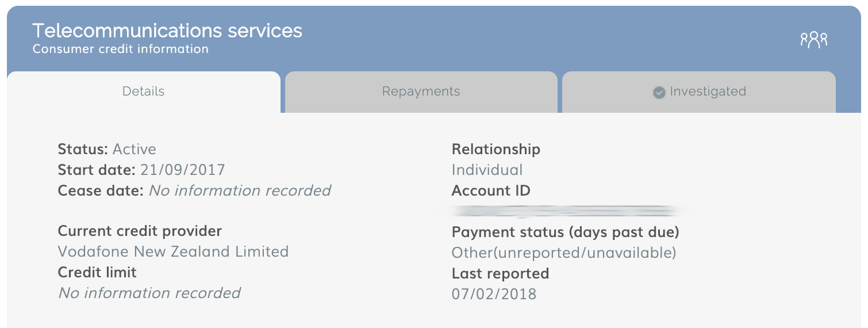868x328 pixels.
Task: Switch to the Repayments tab
Action: click(421, 91)
